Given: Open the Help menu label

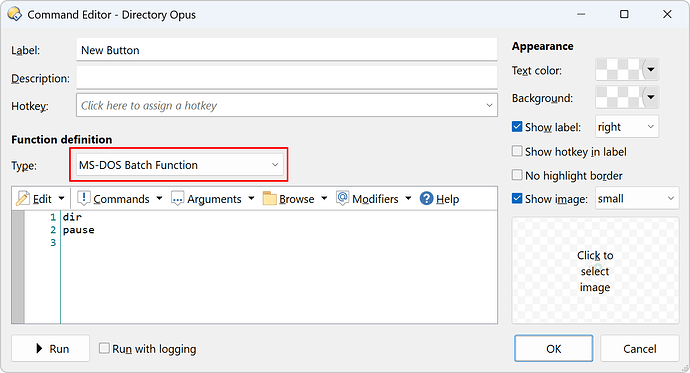Looking at the screenshot, I should tap(448, 199).
